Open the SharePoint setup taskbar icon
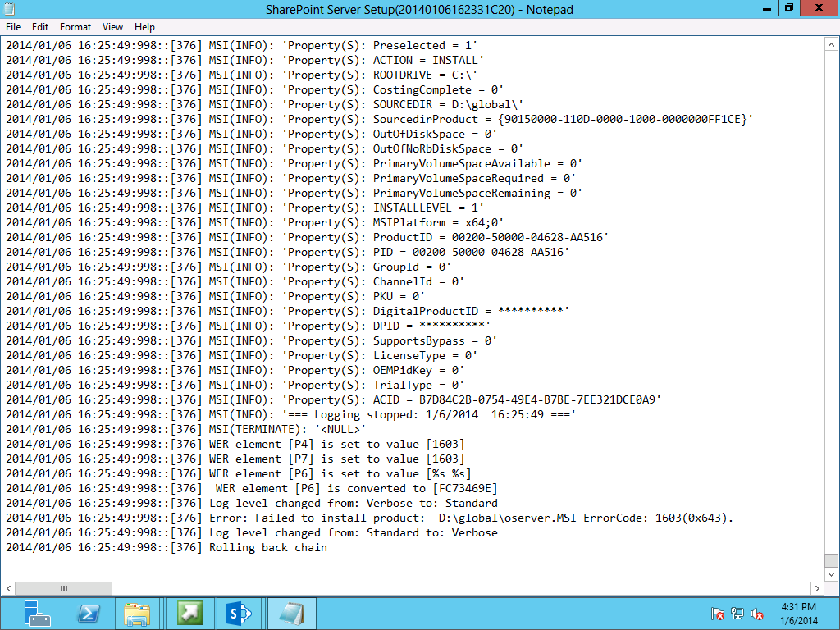Image resolution: width=840 pixels, height=630 pixels. 240,613
